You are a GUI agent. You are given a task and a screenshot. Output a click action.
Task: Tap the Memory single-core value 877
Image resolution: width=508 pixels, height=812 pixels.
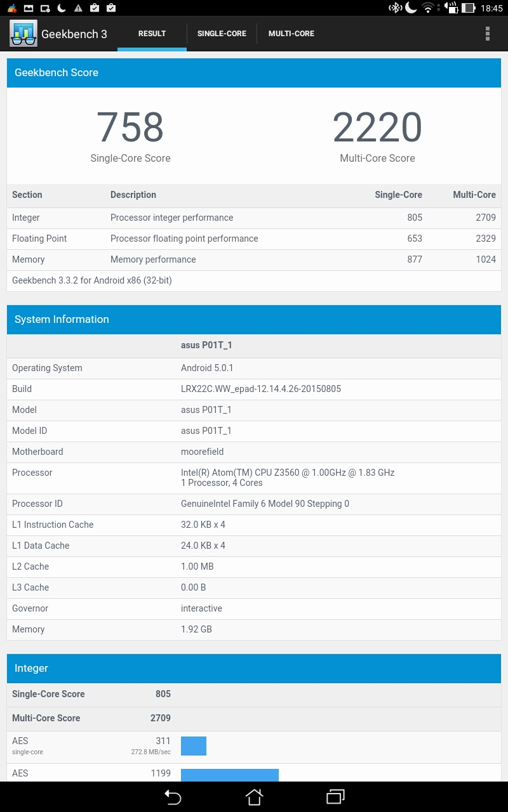(x=415, y=259)
